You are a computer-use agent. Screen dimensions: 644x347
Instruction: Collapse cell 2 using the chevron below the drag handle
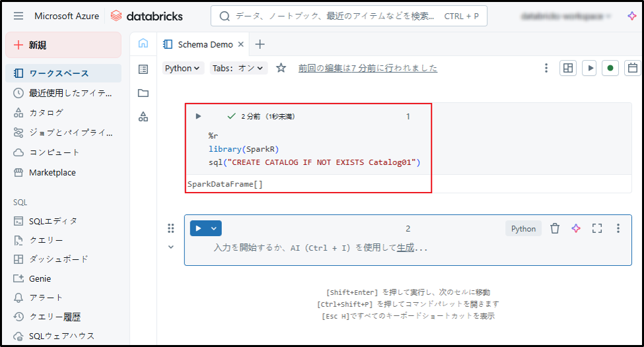coord(171,247)
